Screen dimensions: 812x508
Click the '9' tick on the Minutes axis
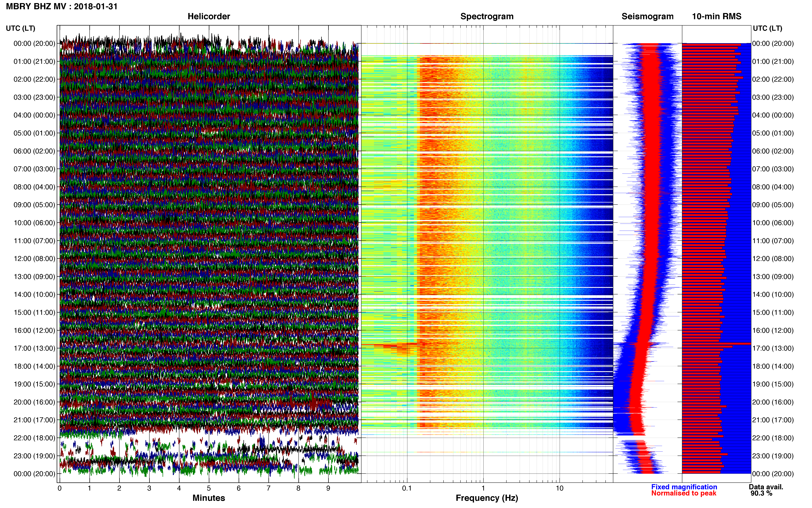coord(328,488)
